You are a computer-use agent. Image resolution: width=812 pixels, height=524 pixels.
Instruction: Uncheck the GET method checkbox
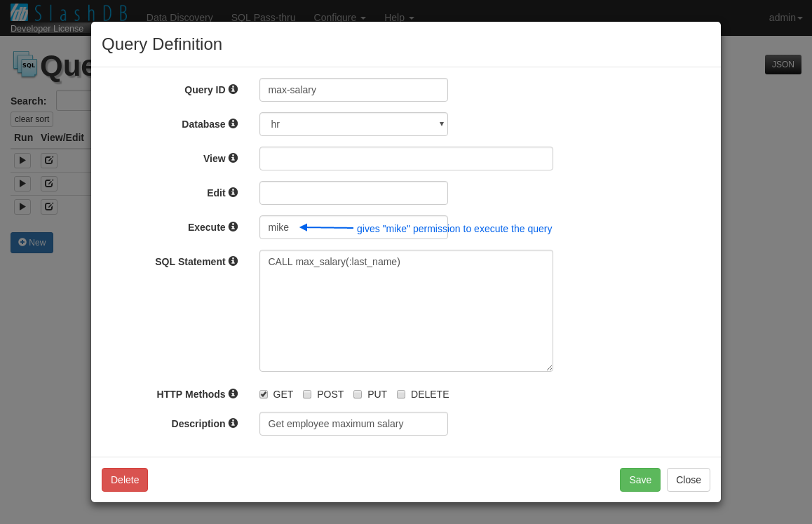(264, 394)
